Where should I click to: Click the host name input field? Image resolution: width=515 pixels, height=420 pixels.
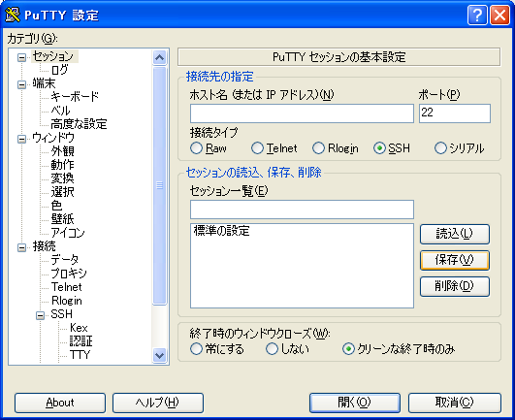click(302, 113)
